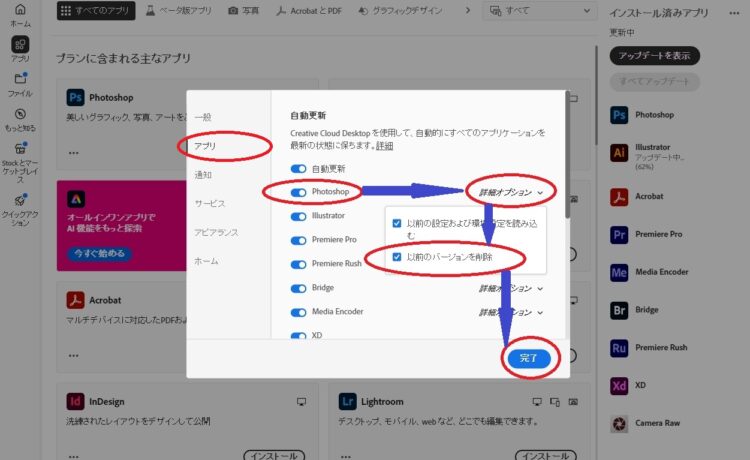Screen dimensions: 750x460
Task: Click Acrobat icon in installed apps list
Action: 619,197
